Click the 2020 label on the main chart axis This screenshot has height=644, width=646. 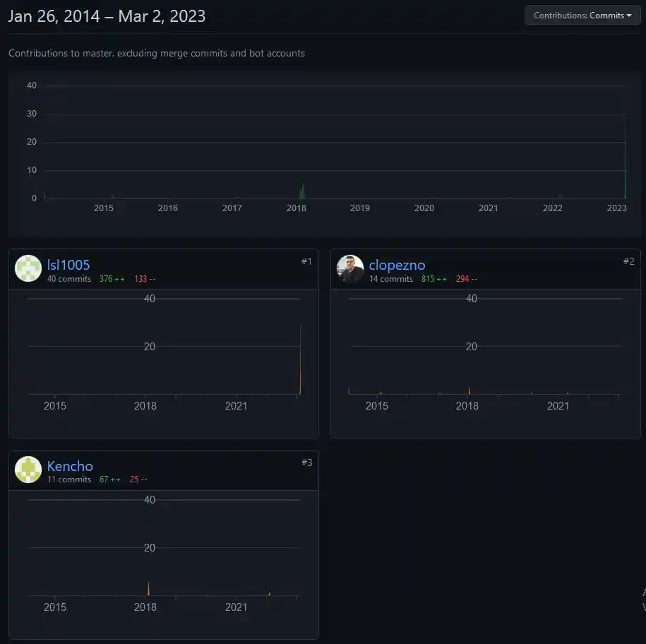(424, 208)
